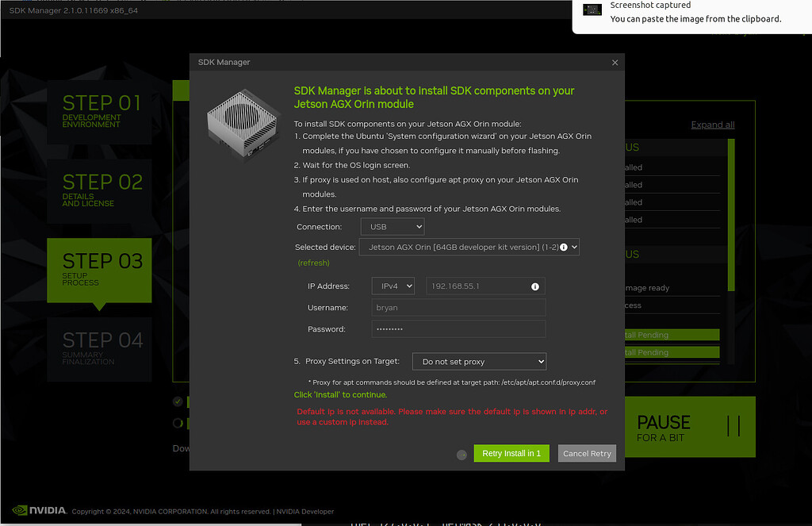
Task: Expand the Jetson AGX Orin device dropdown
Action: coord(469,247)
